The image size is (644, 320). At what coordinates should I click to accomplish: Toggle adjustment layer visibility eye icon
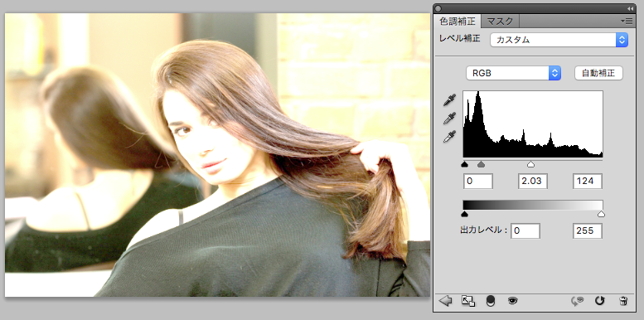[512, 301]
